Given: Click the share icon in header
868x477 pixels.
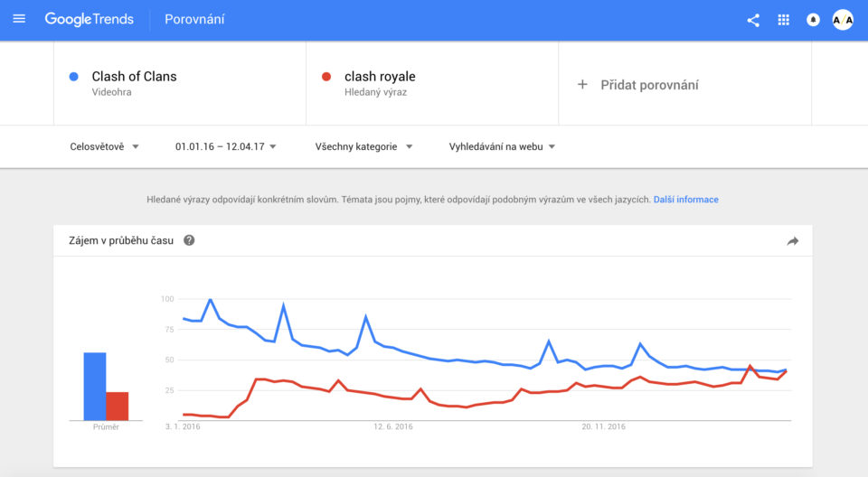Looking at the screenshot, I should 753,21.
